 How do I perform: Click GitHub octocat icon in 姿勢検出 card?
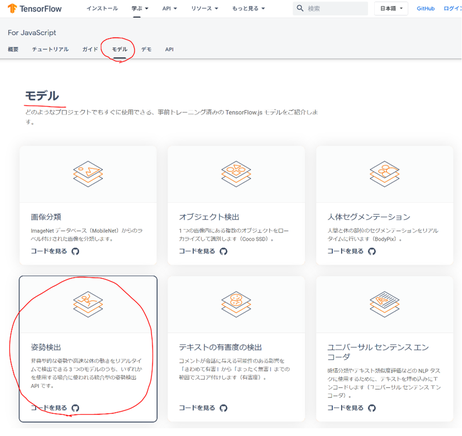(75, 408)
